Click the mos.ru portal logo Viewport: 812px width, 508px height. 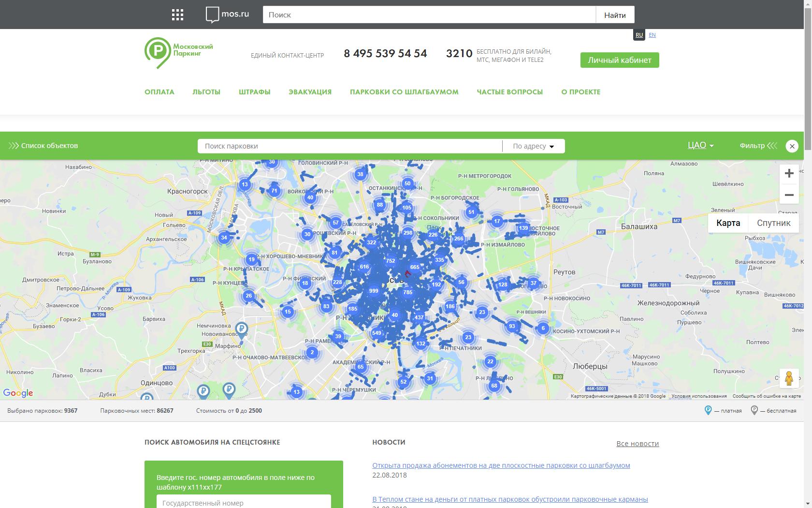[228, 15]
